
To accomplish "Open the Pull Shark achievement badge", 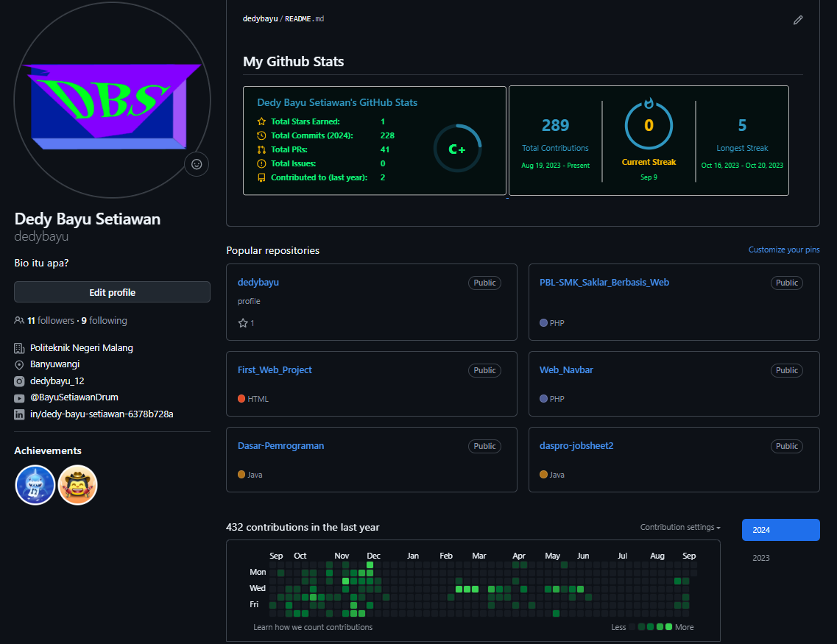I will [x=35, y=485].
